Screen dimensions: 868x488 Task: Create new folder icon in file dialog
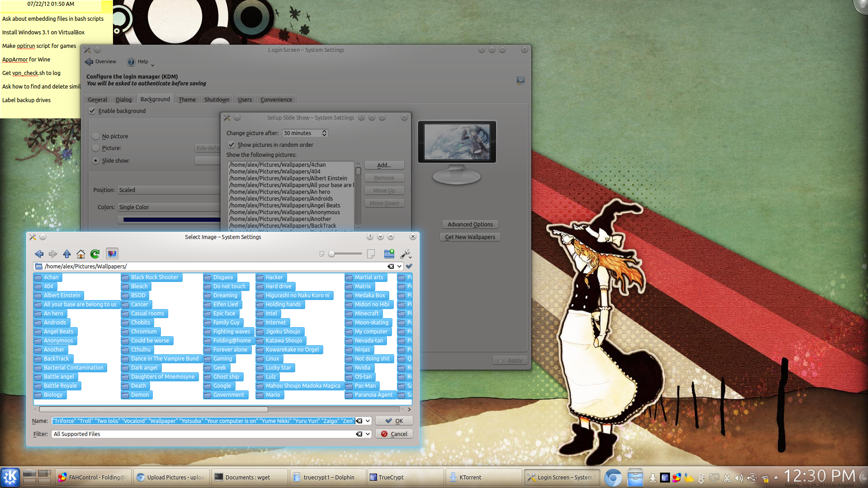[389, 254]
